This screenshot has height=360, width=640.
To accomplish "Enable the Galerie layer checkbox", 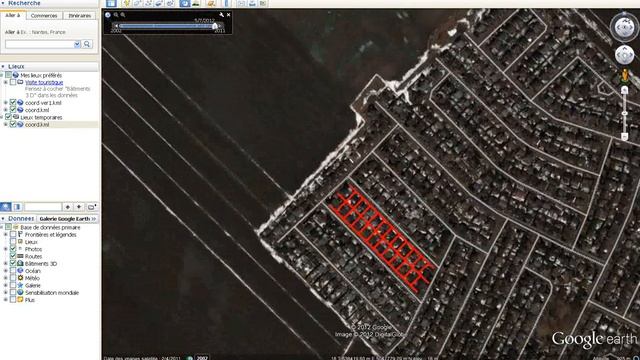I will (x=13, y=285).
